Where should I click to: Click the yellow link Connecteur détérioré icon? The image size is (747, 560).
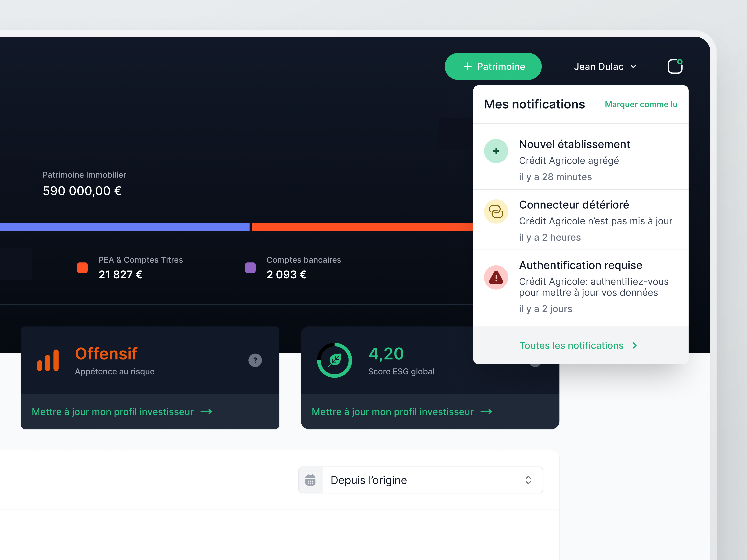pos(496,212)
